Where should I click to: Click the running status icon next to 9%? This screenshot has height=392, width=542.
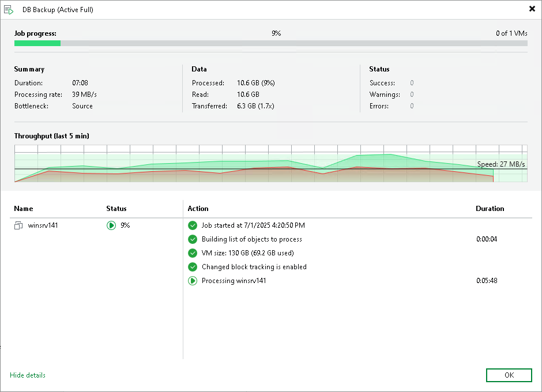click(x=111, y=225)
